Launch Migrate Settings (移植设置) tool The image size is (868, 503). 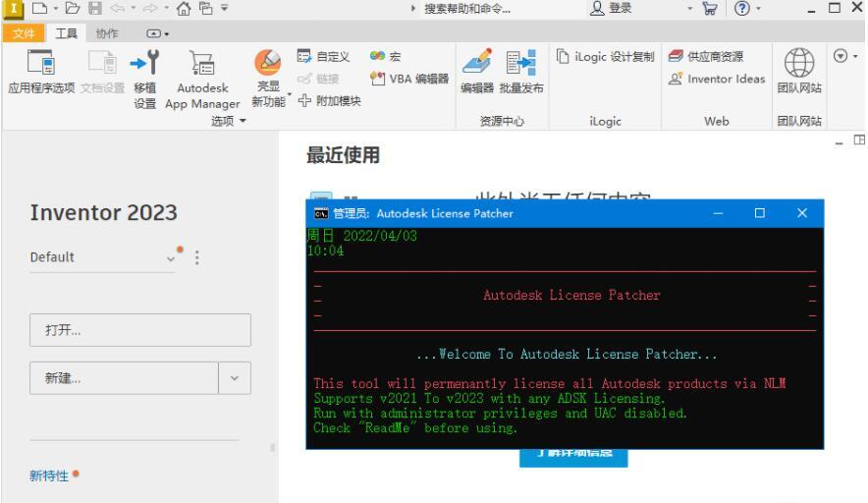[145, 80]
